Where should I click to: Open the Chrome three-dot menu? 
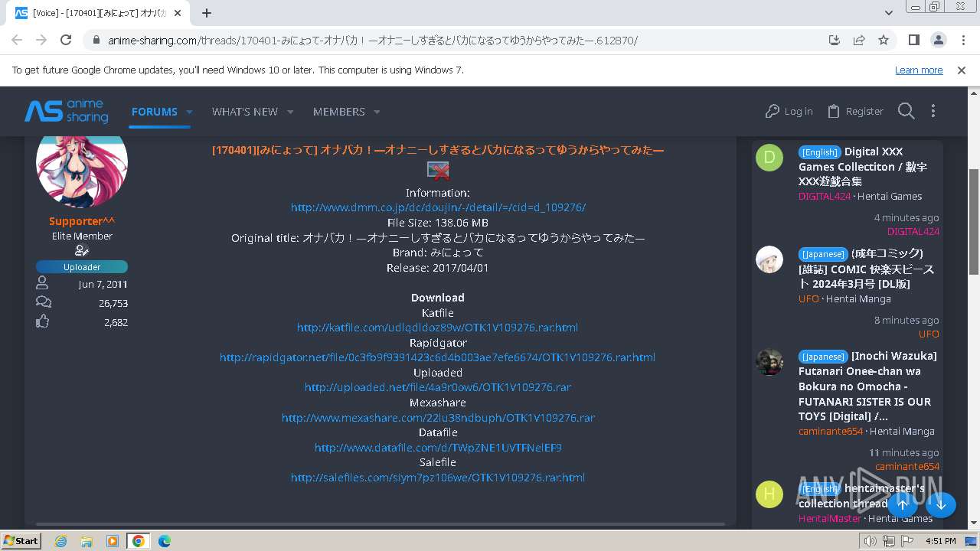point(962,40)
